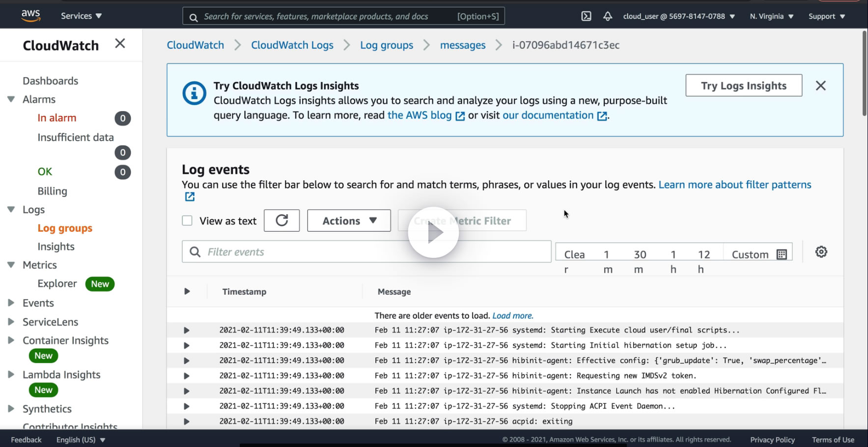Viewport: 868px width, 447px height.
Task: Close the CloudWatch sidebar panel
Action: pos(120,44)
